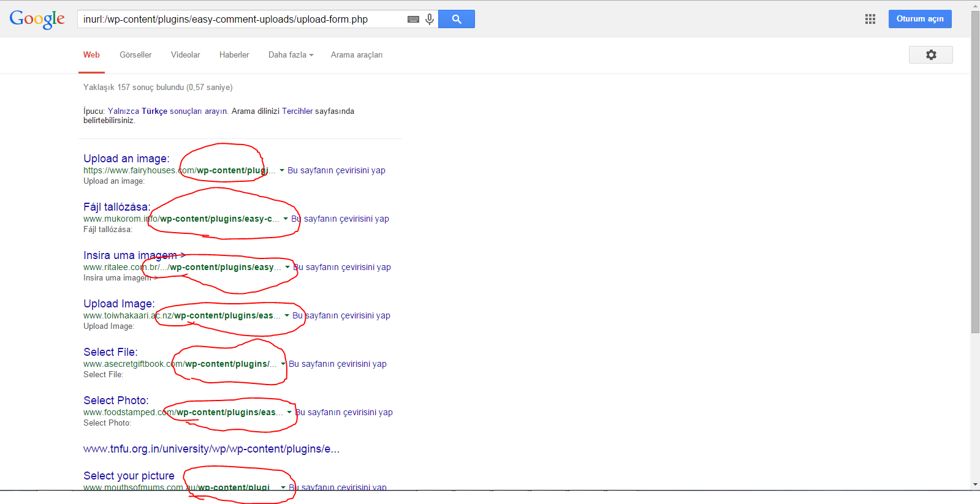Open the Tercihler preferences link
The width and height of the screenshot is (980, 504).
point(297,111)
